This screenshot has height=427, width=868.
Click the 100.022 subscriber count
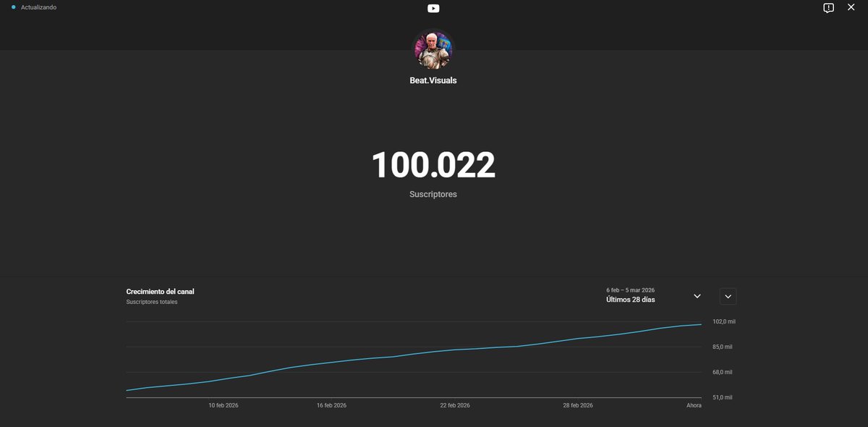(433, 166)
